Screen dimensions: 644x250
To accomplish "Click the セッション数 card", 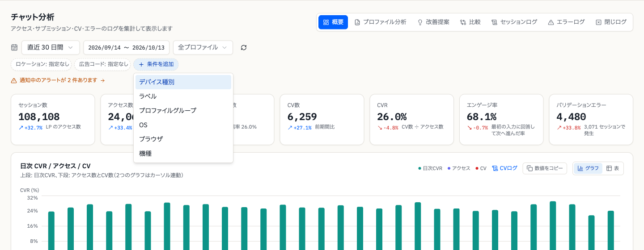I will pos(53,120).
